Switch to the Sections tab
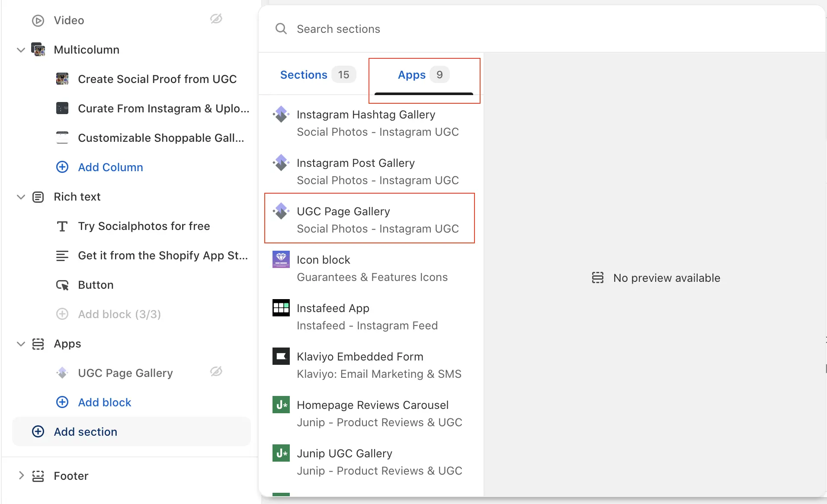Viewport: 827px width, 504px height. [x=318, y=75]
